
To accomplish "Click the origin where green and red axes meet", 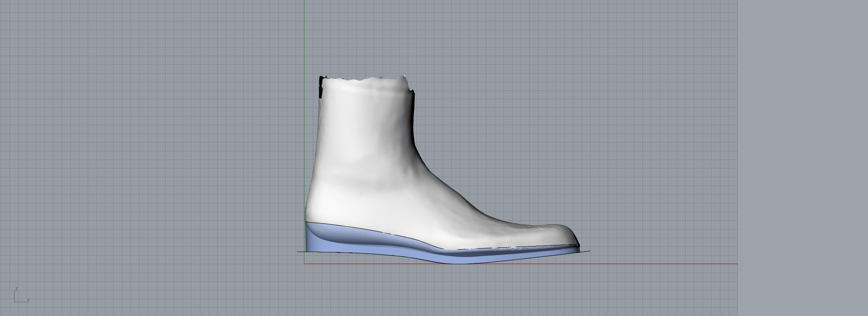I will 304,263.
